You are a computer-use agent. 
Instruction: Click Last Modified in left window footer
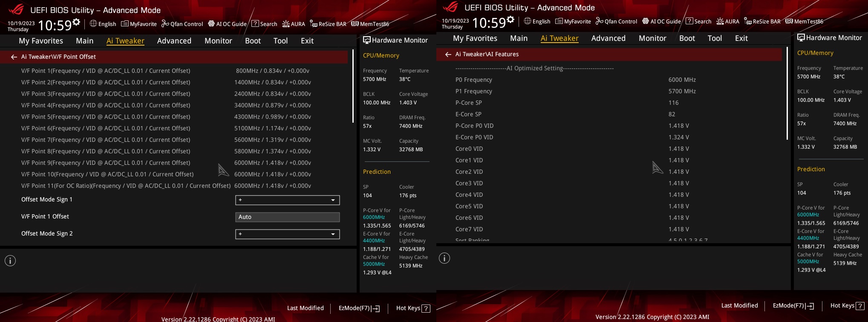coord(306,308)
